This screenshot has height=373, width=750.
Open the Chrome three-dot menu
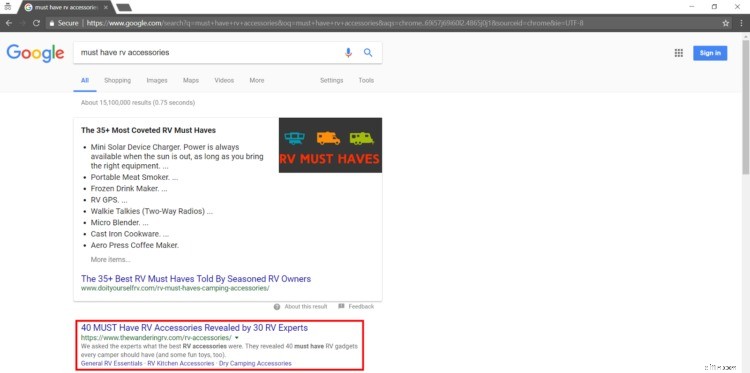click(740, 23)
